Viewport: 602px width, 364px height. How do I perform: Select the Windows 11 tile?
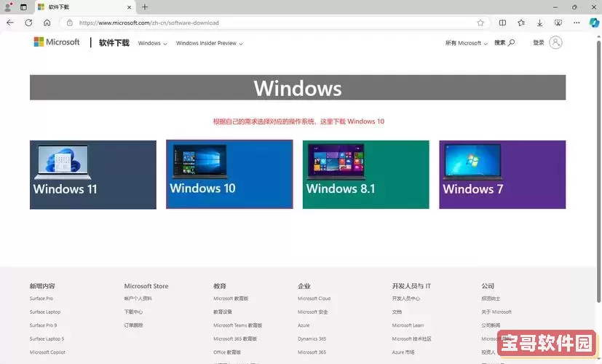(x=93, y=175)
